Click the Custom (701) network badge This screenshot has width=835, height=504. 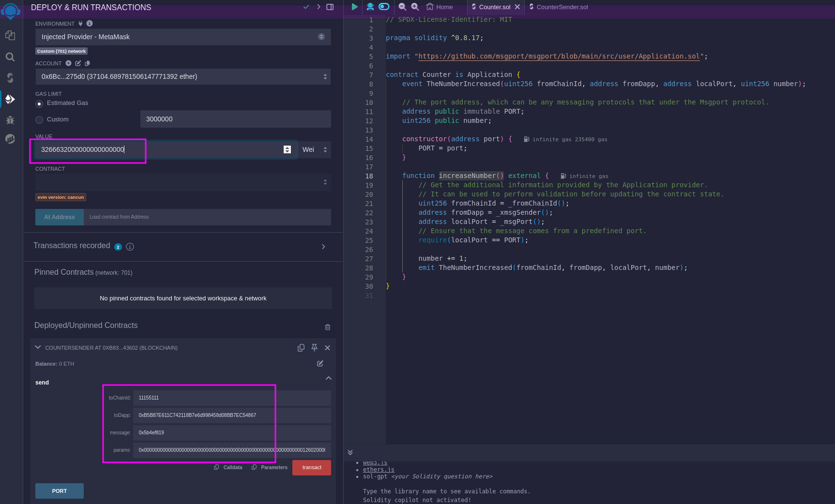[61, 51]
